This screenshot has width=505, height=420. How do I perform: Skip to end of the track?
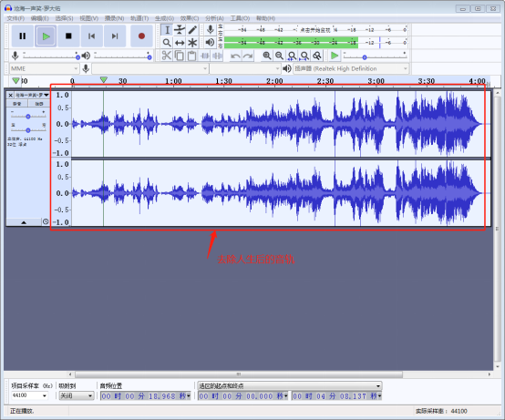(115, 36)
